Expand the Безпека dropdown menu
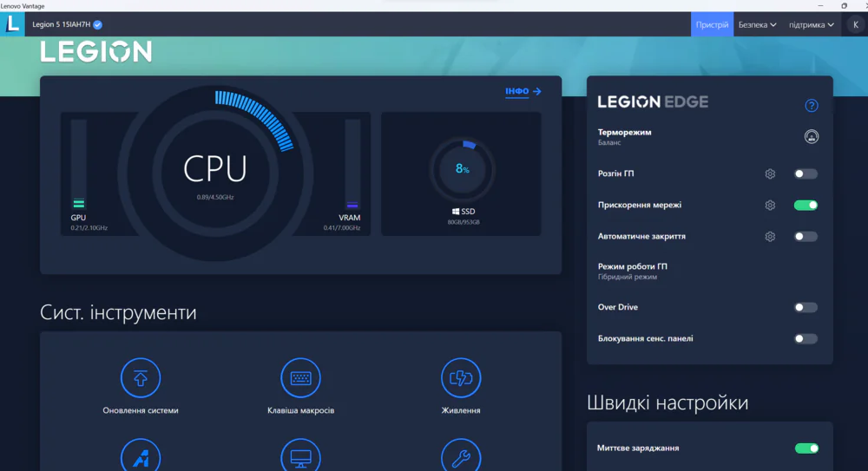 point(757,24)
